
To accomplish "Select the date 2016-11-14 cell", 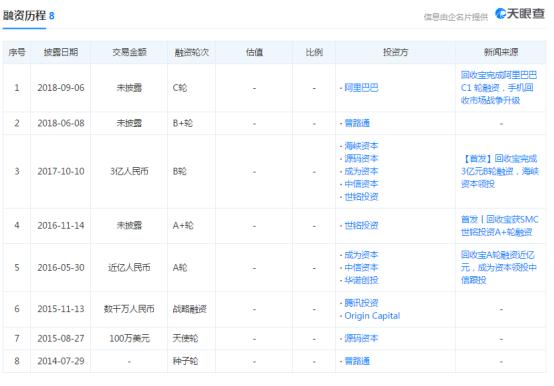I will click(61, 225).
